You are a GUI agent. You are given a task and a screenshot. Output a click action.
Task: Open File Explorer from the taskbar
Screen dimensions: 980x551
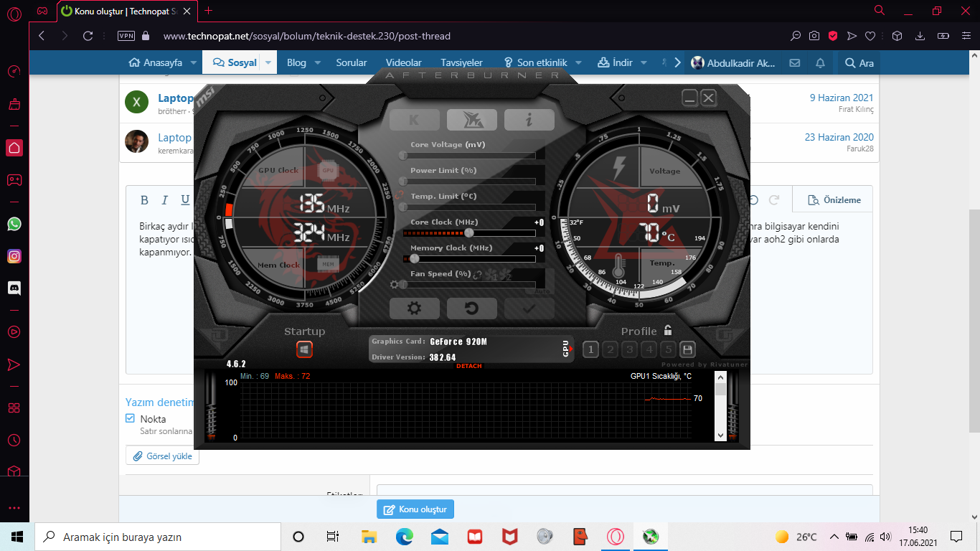(369, 537)
